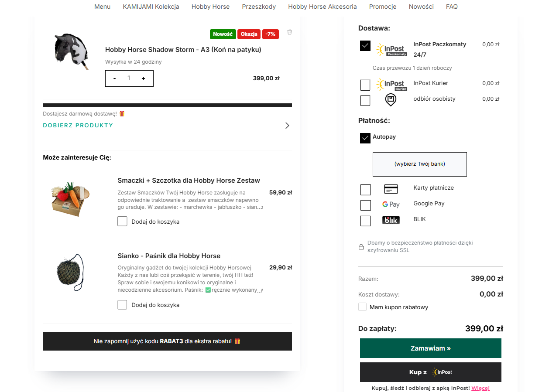Remove item with the trash icon

(289, 32)
